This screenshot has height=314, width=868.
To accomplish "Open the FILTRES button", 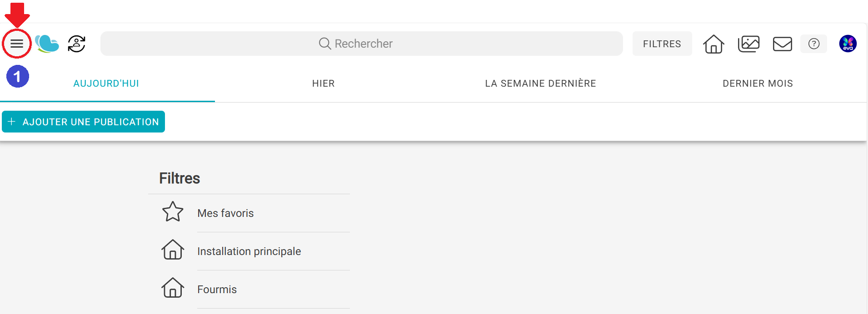I will coord(662,44).
